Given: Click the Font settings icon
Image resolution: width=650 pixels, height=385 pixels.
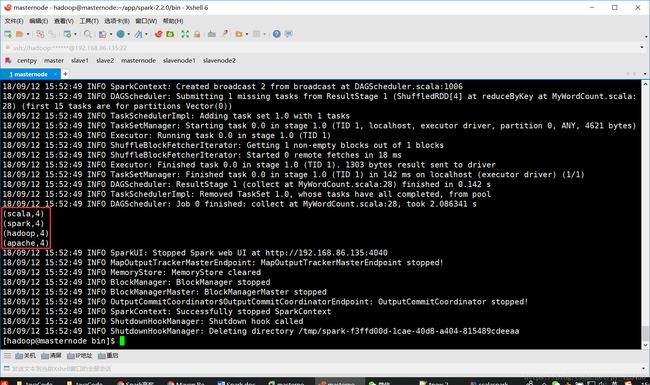Looking at the screenshot, I should click(x=138, y=34).
